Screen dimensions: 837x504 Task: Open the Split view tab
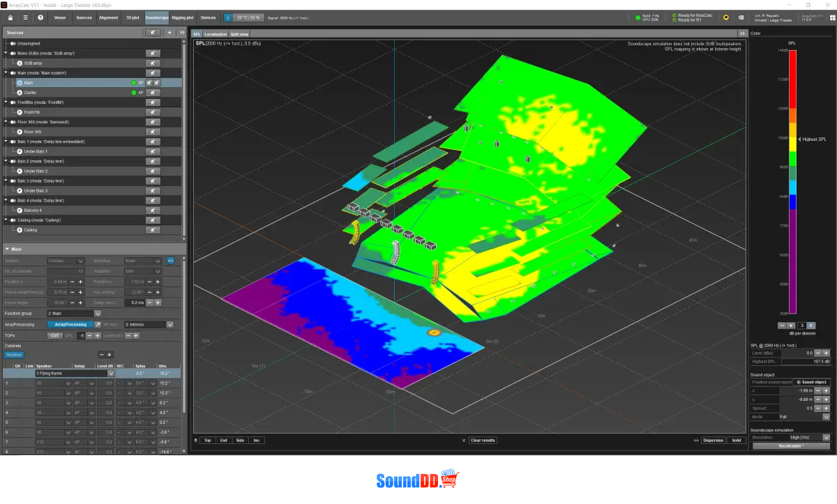[239, 33]
